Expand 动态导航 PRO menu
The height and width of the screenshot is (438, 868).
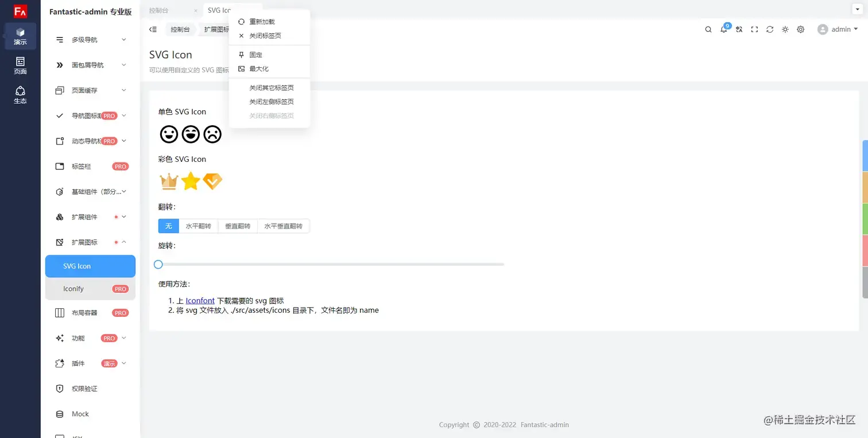pos(92,141)
